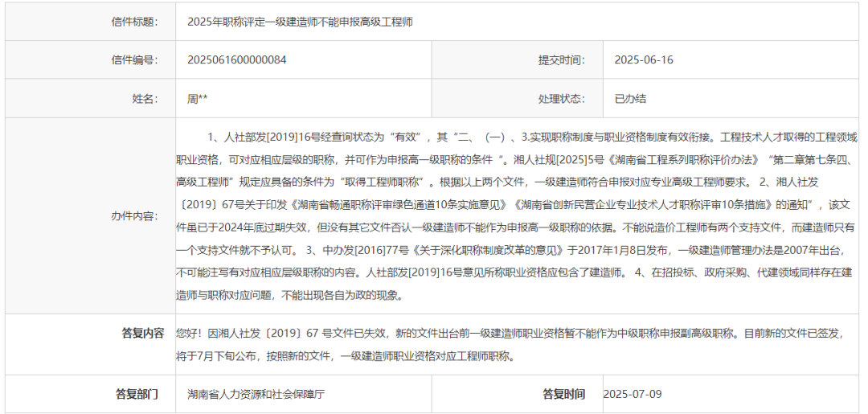The height and width of the screenshot is (414, 868).
Task: Click the name value 周**
Action: click(x=198, y=99)
